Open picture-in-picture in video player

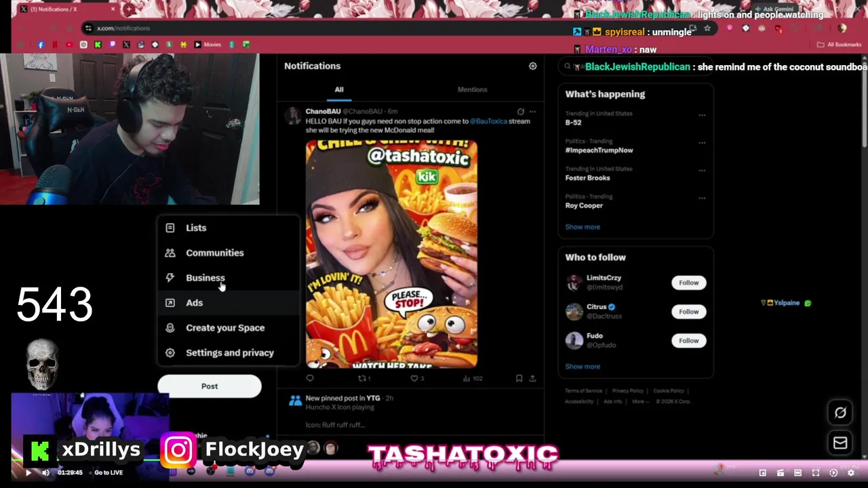coord(763,473)
